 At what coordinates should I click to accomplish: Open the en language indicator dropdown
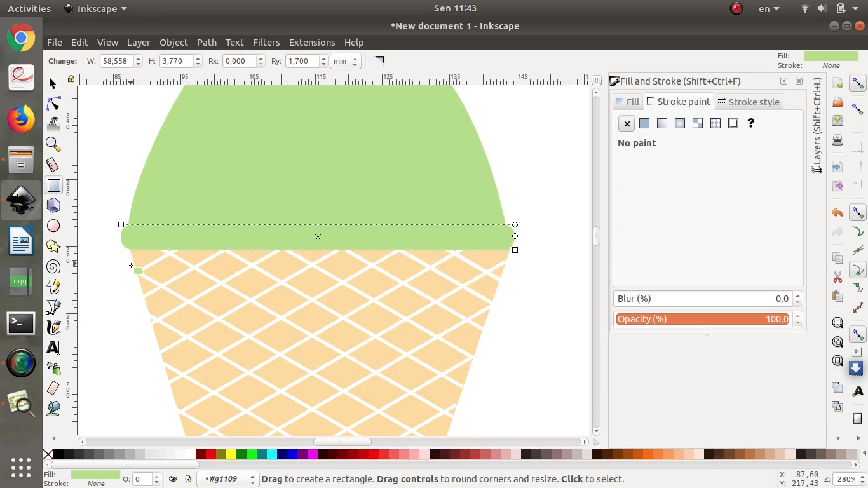(x=770, y=8)
